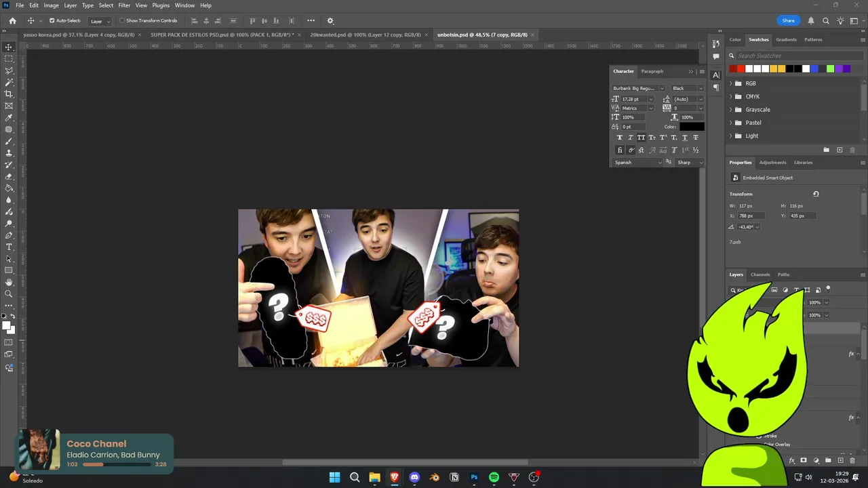Open the notifications bell icon

click(x=811, y=21)
